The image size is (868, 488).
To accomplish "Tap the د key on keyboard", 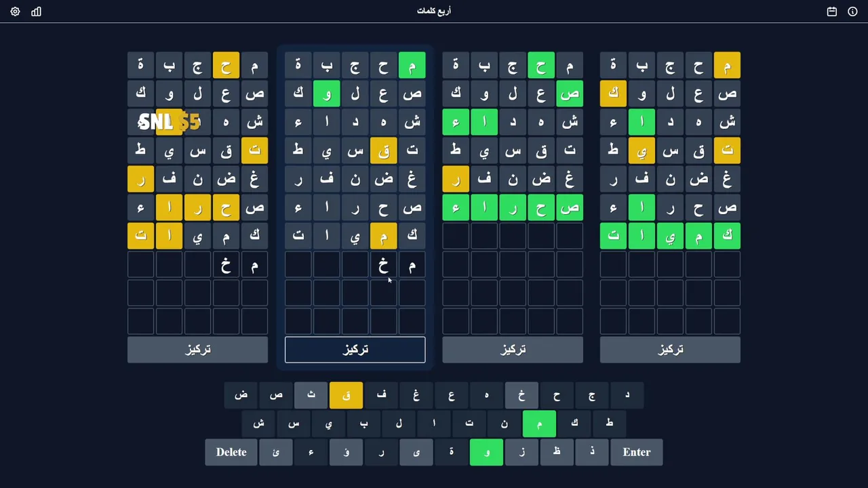I will point(627,395).
